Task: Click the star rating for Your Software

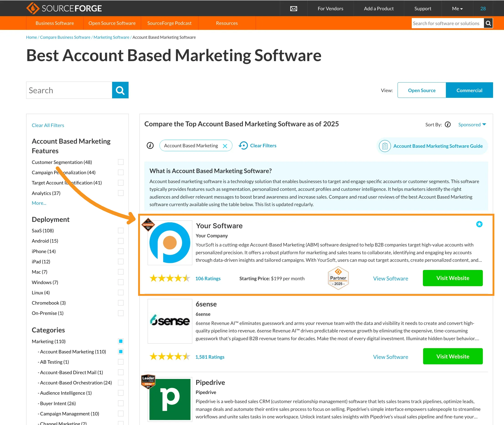Action: [x=170, y=278]
